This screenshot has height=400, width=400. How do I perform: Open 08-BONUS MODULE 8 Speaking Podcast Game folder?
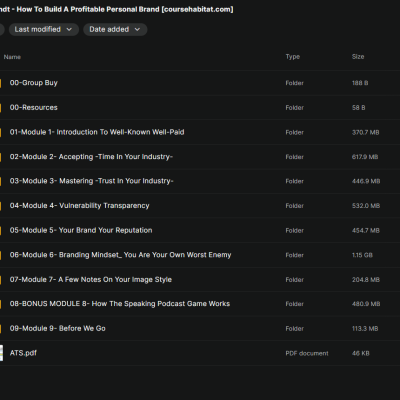coord(120,304)
